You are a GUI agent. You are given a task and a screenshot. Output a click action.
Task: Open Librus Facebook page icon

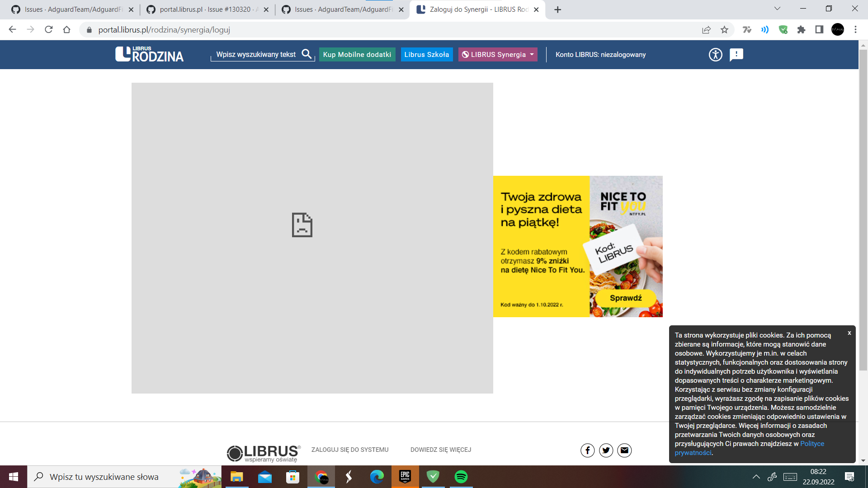(587, 450)
